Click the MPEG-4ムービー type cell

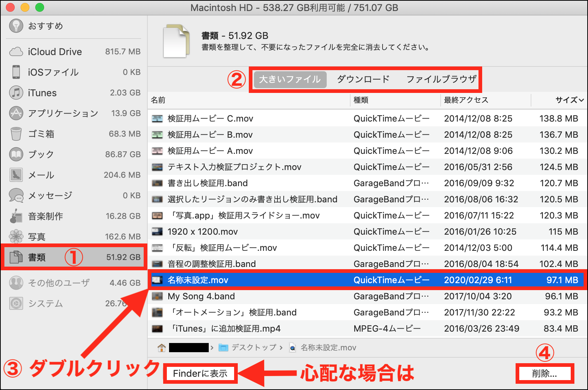387,329
